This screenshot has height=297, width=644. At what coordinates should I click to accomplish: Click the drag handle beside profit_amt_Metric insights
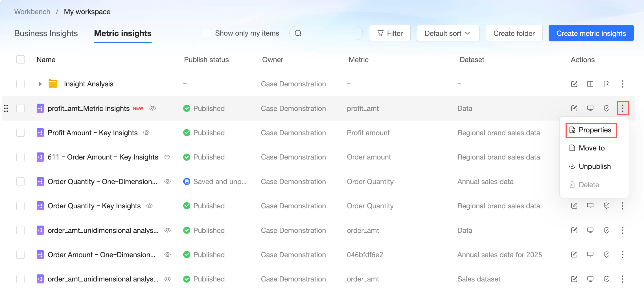6,108
